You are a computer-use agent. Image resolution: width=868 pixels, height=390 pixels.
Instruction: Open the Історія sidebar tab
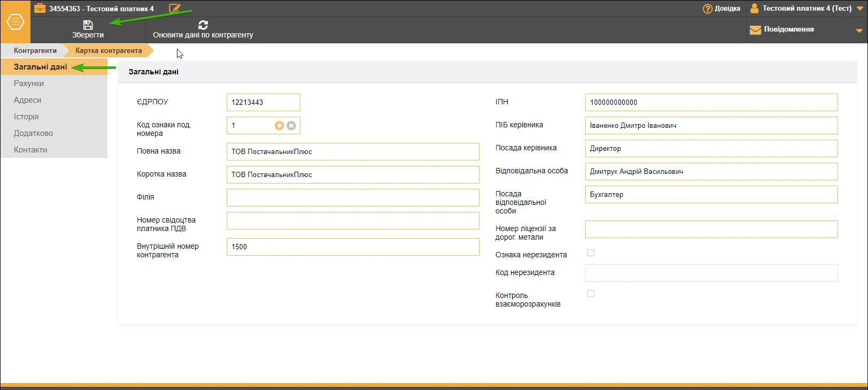pos(53,117)
